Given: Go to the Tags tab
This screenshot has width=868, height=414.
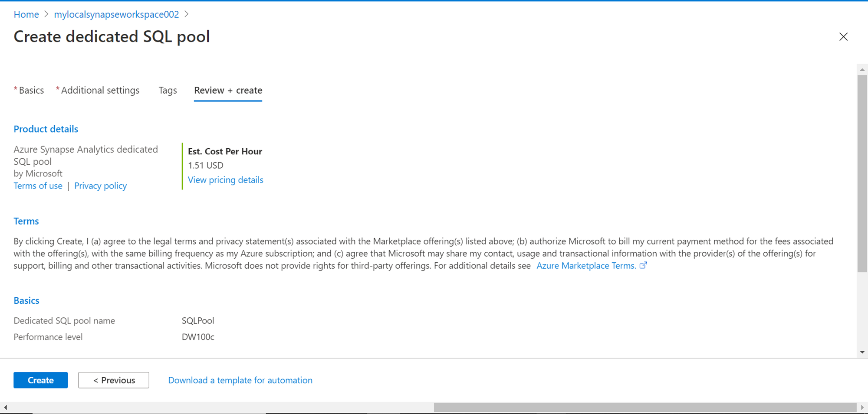Looking at the screenshot, I should pyautogui.click(x=168, y=90).
